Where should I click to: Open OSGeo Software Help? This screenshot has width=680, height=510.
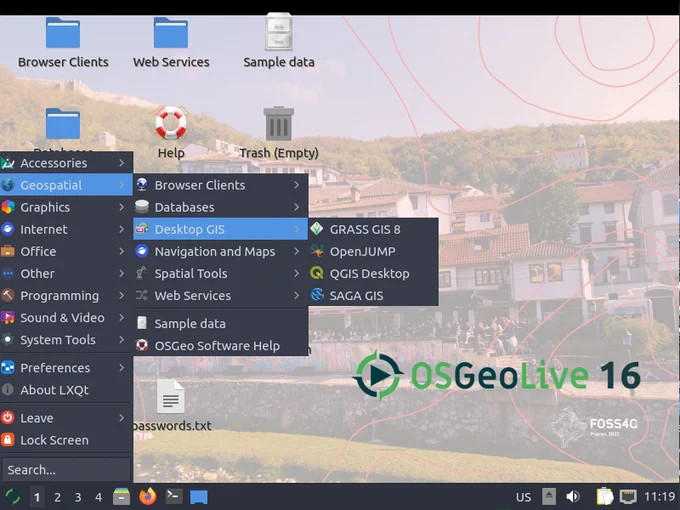[220, 345]
